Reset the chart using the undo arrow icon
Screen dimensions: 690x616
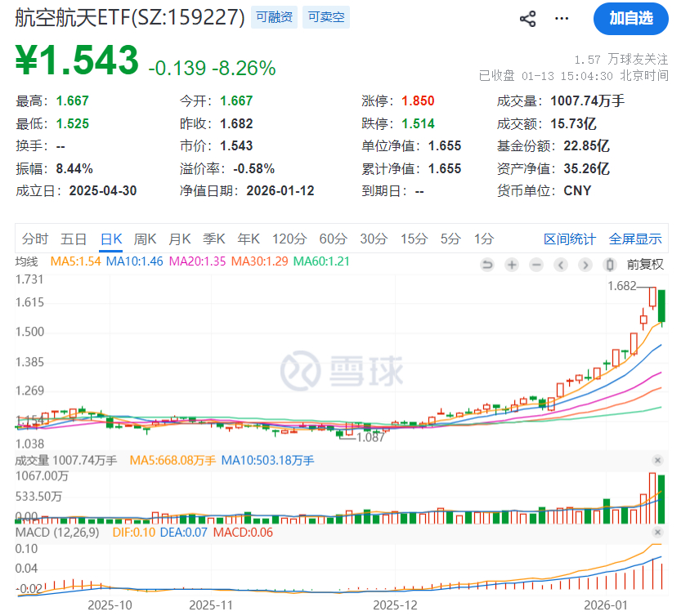point(487,265)
